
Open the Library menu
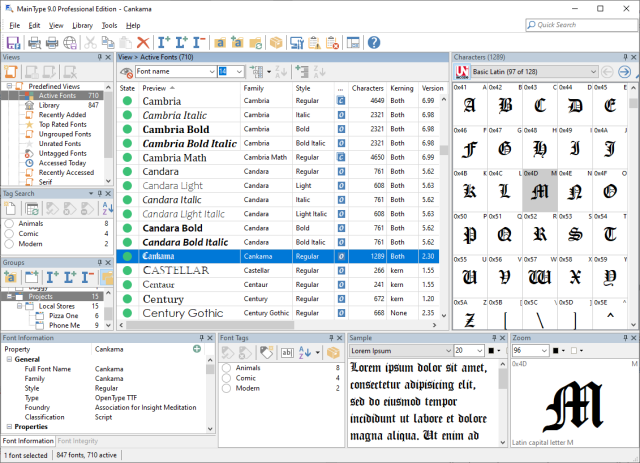tap(82, 24)
